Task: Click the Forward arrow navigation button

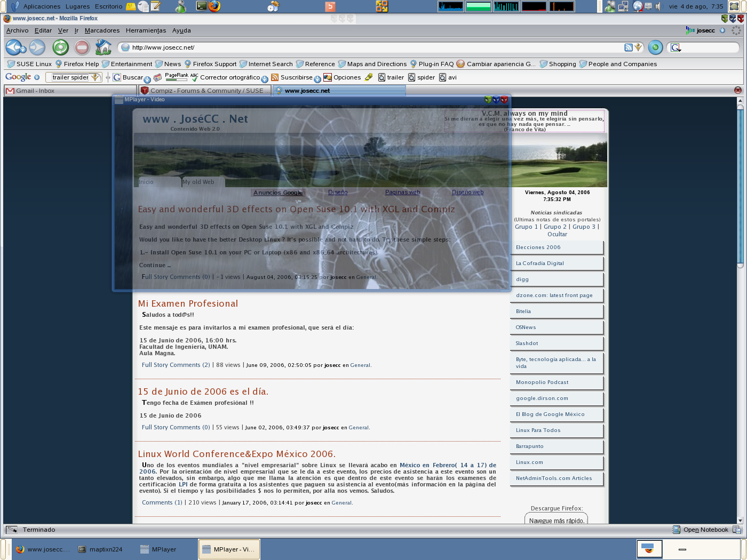Action: (x=37, y=47)
